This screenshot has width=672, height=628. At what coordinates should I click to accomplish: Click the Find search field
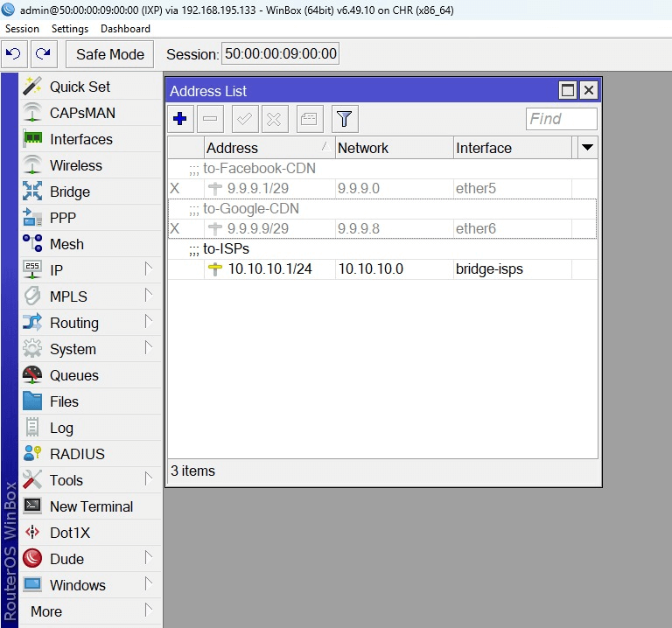pyautogui.click(x=561, y=119)
